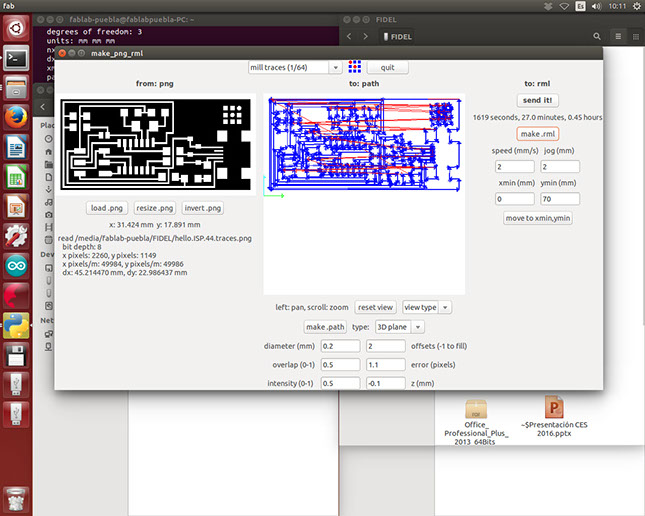Click the PCB traces PNG preview image
The height and width of the screenshot is (516, 645).
point(155,145)
